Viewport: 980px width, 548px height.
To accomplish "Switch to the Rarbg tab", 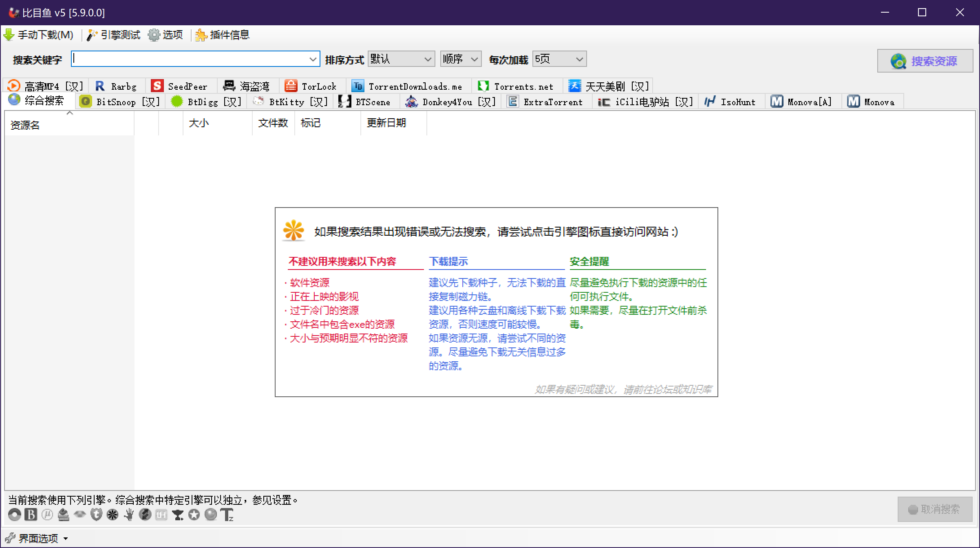I will pyautogui.click(x=116, y=86).
